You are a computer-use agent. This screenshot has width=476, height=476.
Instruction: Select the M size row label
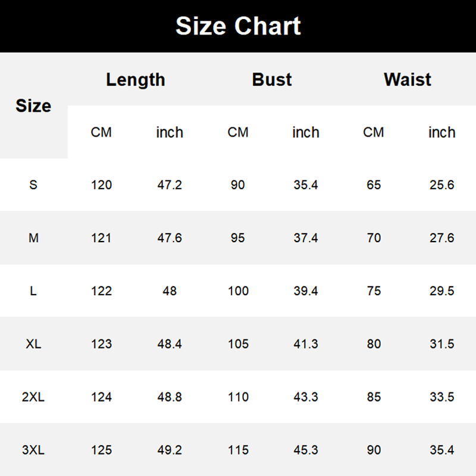(x=33, y=238)
